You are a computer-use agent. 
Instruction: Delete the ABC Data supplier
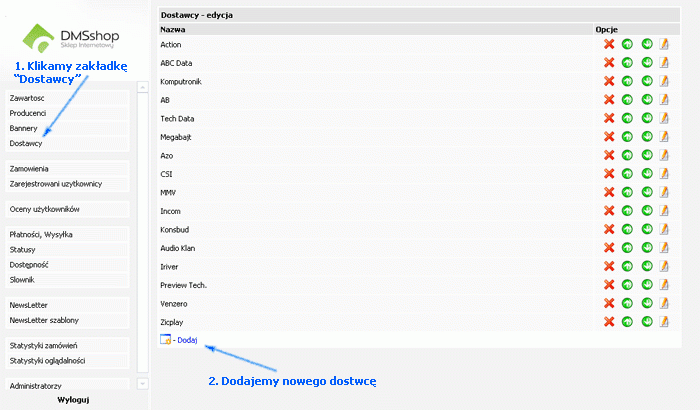[x=609, y=63]
